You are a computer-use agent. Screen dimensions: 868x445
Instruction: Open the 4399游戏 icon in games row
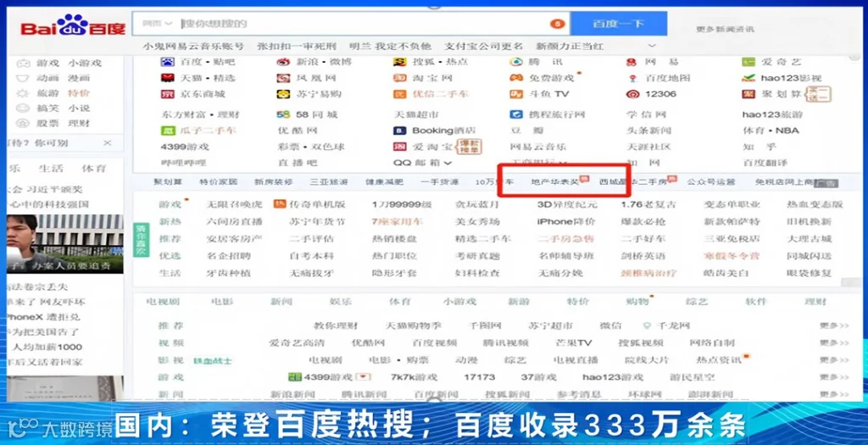click(x=294, y=377)
